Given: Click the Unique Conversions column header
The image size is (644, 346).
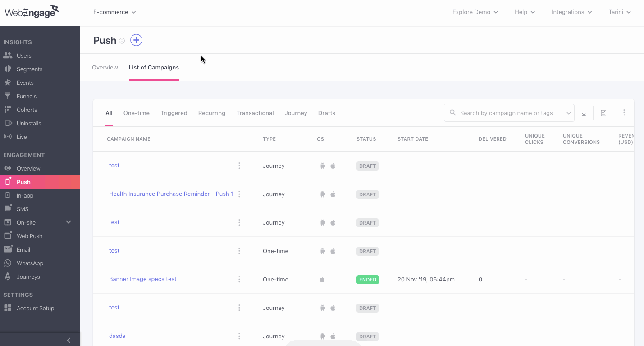Looking at the screenshot, I should [581, 139].
